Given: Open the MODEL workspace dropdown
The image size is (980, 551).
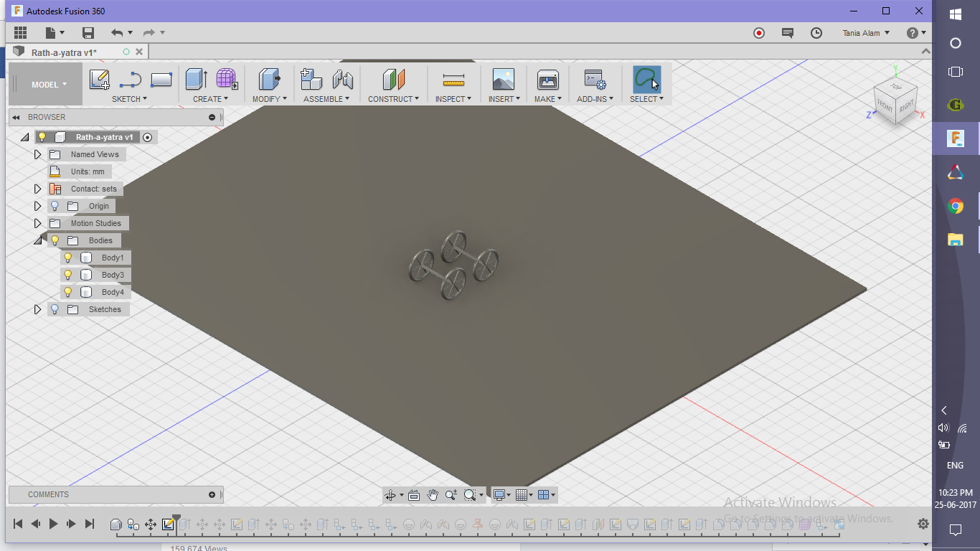Looking at the screenshot, I should coord(48,85).
